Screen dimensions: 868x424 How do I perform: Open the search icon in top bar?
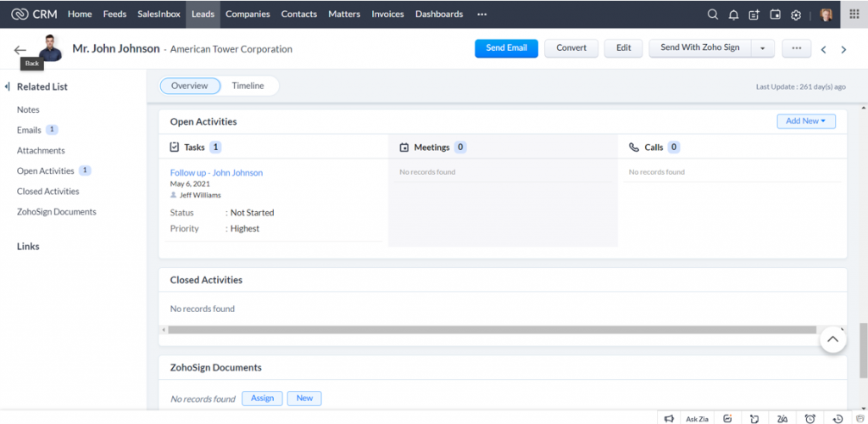point(713,14)
